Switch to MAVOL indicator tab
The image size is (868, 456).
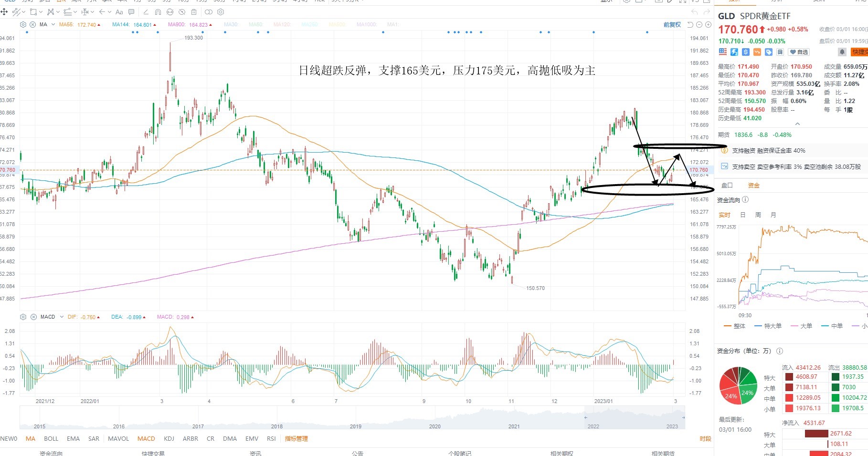tap(118, 438)
